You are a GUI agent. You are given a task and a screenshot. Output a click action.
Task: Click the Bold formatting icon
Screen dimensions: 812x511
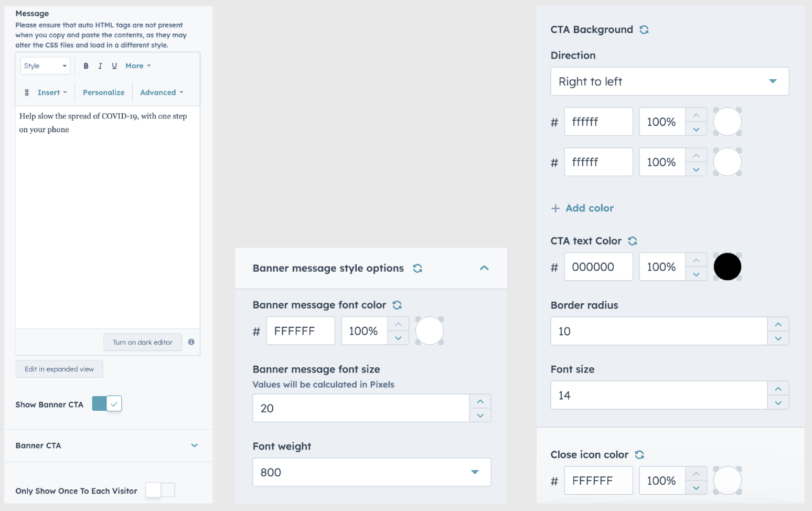86,66
